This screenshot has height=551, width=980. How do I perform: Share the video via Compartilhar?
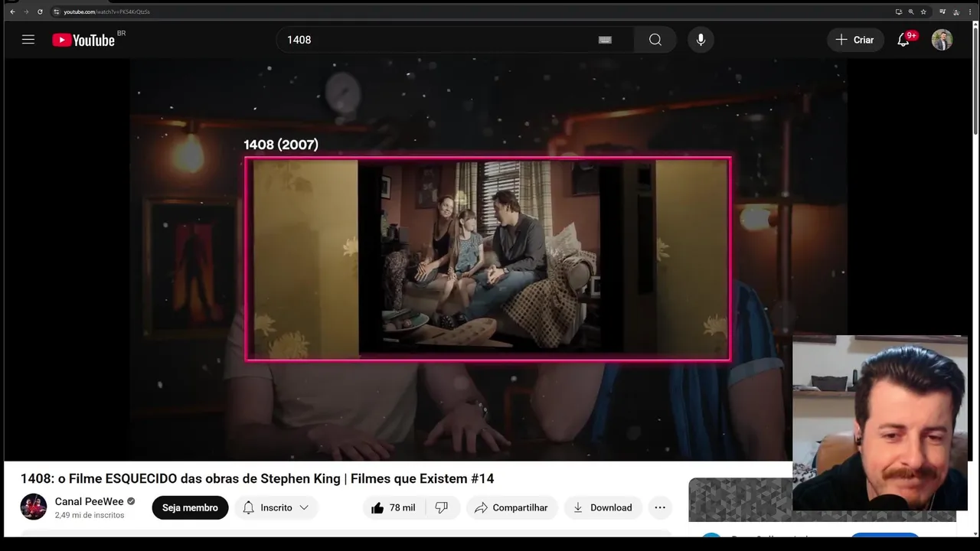click(x=511, y=507)
